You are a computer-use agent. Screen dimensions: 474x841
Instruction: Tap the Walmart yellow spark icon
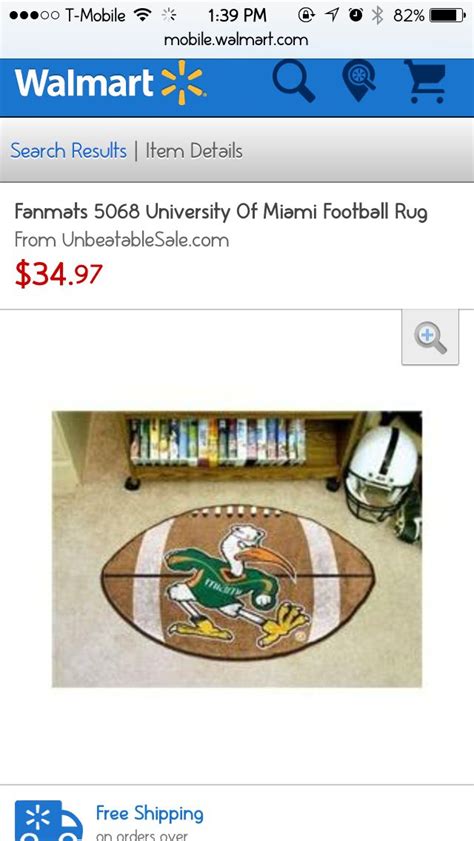183,83
